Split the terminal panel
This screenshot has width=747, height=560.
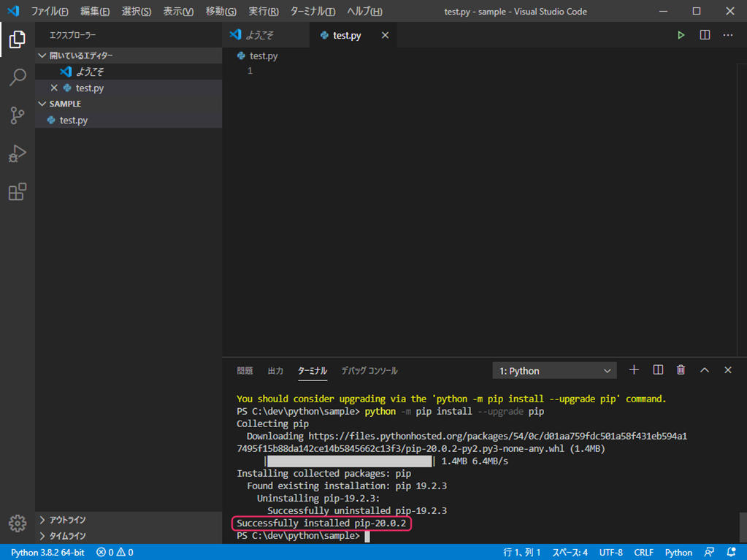(658, 370)
